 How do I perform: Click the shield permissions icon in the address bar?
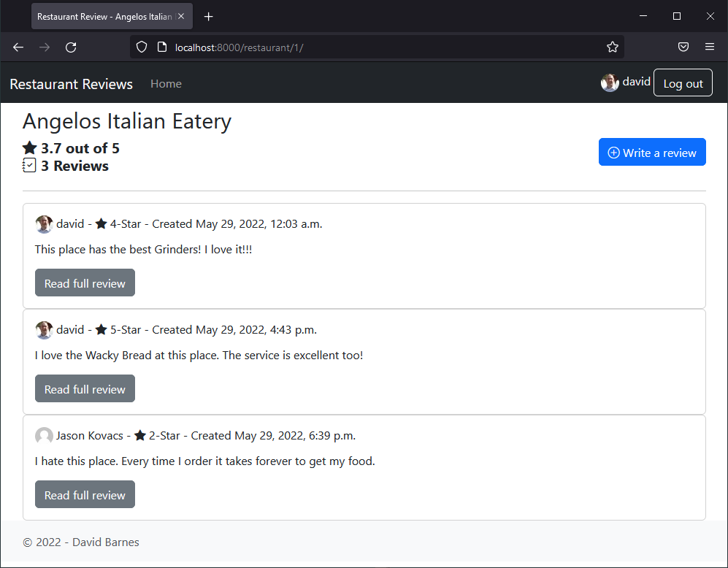(x=141, y=47)
